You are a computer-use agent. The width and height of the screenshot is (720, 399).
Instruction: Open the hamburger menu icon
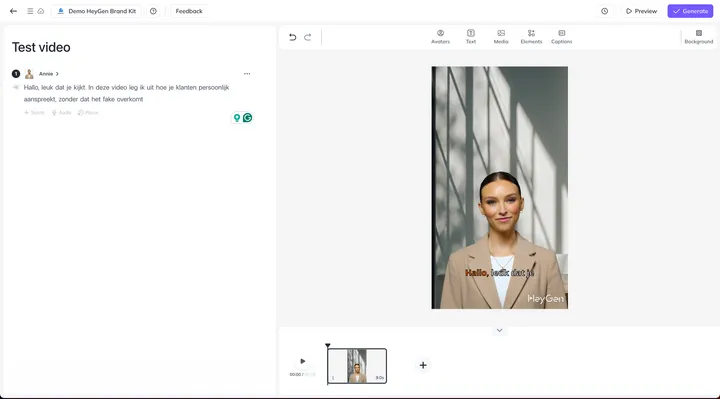tap(30, 11)
